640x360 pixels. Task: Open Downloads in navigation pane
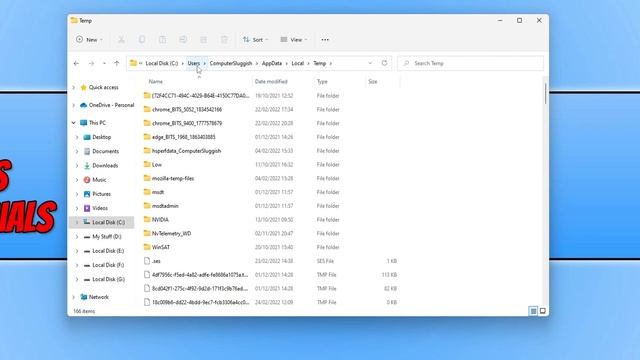[101, 165]
